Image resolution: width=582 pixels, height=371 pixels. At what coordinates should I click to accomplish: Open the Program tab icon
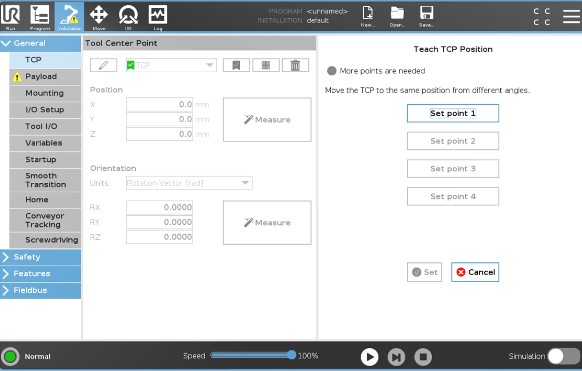coord(40,17)
